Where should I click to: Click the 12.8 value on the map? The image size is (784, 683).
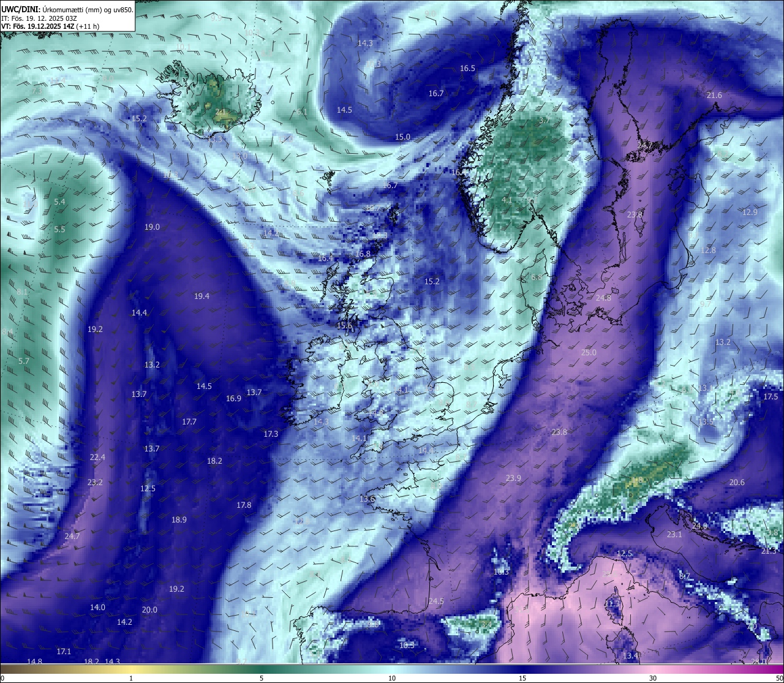[x=708, y=251]
